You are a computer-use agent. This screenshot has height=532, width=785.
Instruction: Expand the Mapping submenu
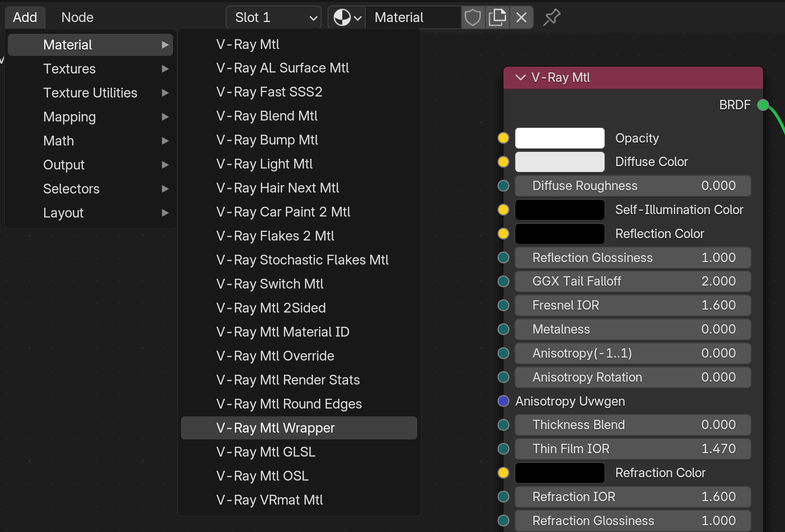pyautogui.click(x=91, y=117)
